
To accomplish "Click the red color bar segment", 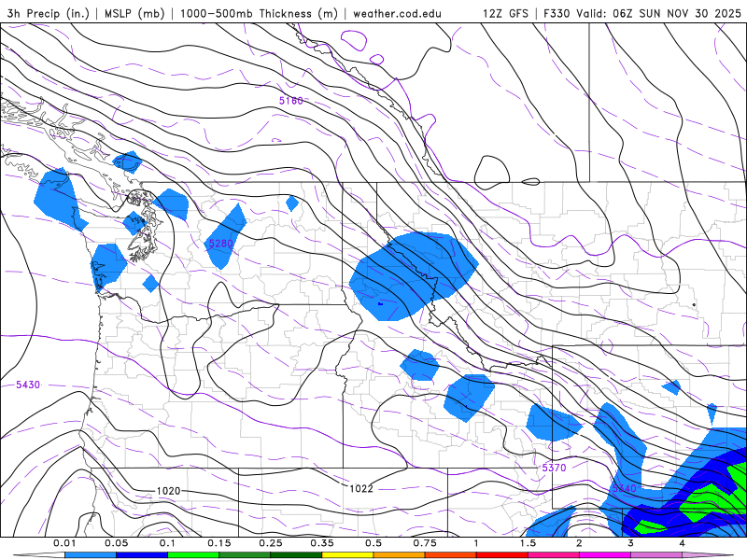I will tap(502, 555).
